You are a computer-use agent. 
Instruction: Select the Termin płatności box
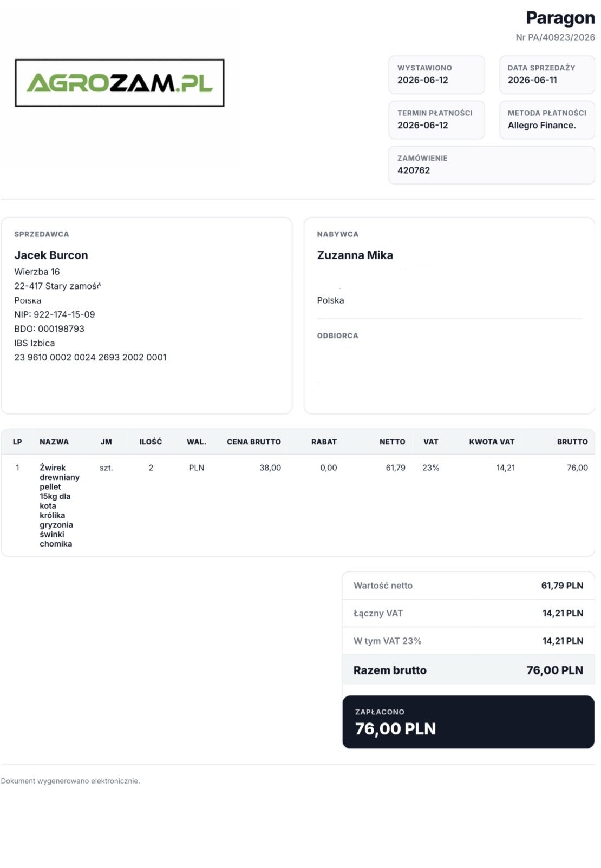coord(436,120)
